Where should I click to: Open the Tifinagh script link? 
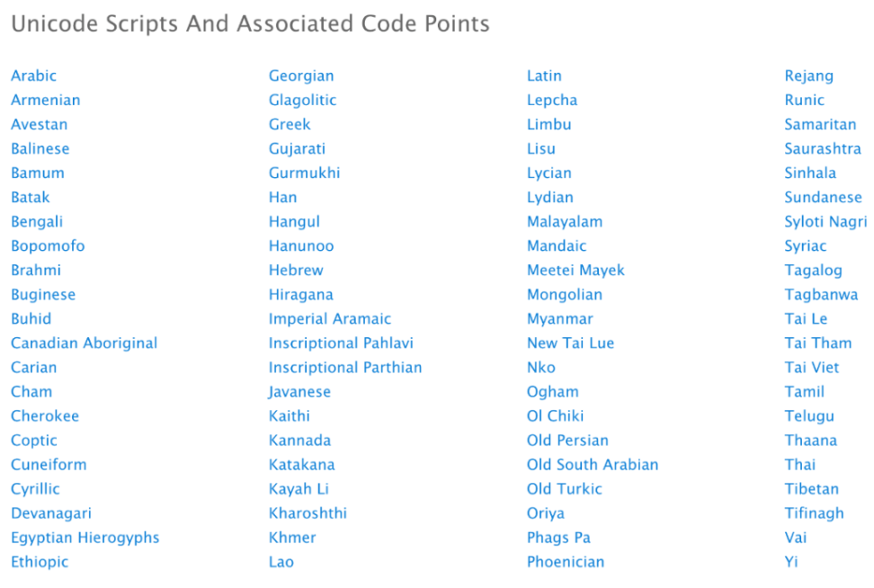(814, 514)
